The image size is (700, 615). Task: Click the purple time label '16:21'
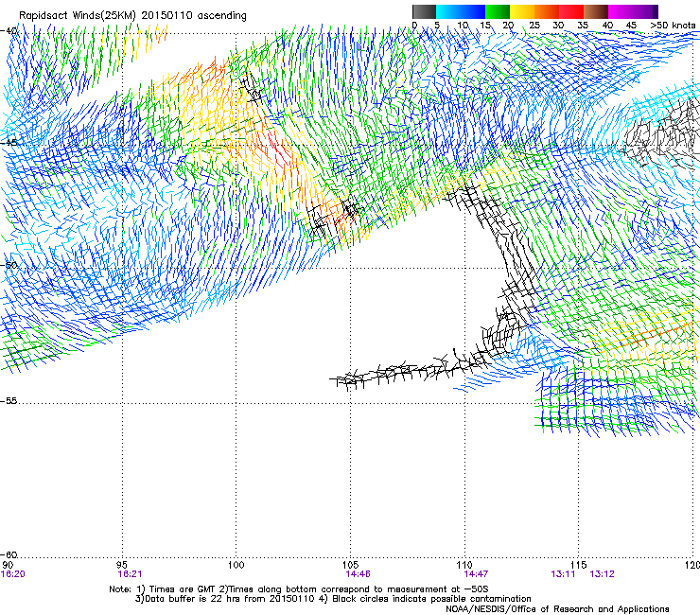[130, 574]
